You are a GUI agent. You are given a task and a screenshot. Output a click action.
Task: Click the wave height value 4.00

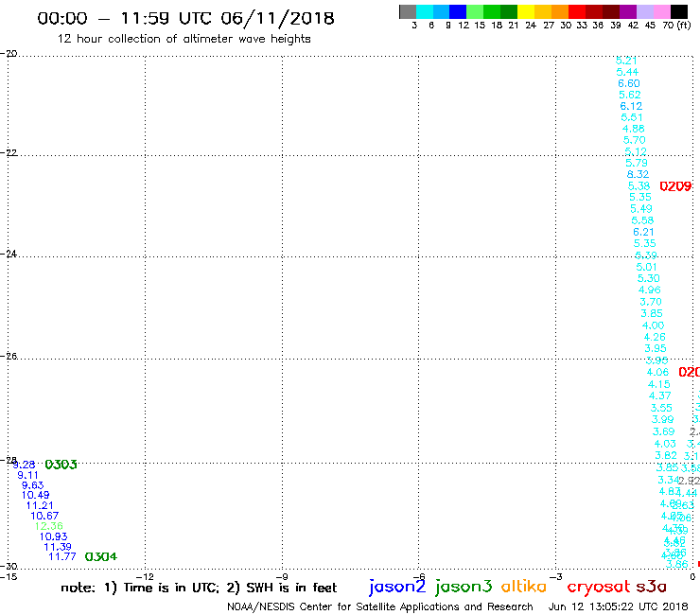[x=653, y=325]
